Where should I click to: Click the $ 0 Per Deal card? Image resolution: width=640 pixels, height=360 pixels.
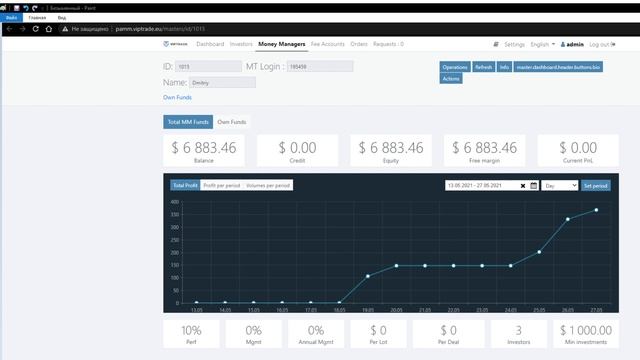point(449,334)
